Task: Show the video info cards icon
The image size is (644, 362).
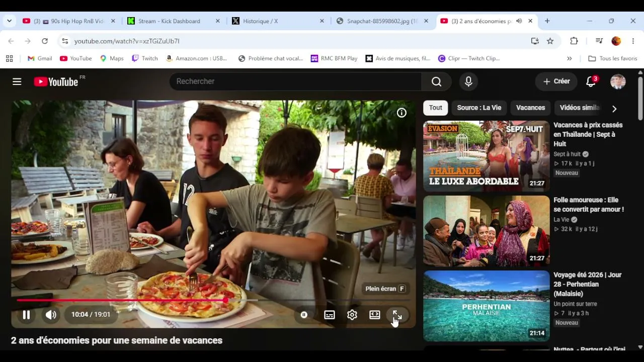Action: point(401,113)
